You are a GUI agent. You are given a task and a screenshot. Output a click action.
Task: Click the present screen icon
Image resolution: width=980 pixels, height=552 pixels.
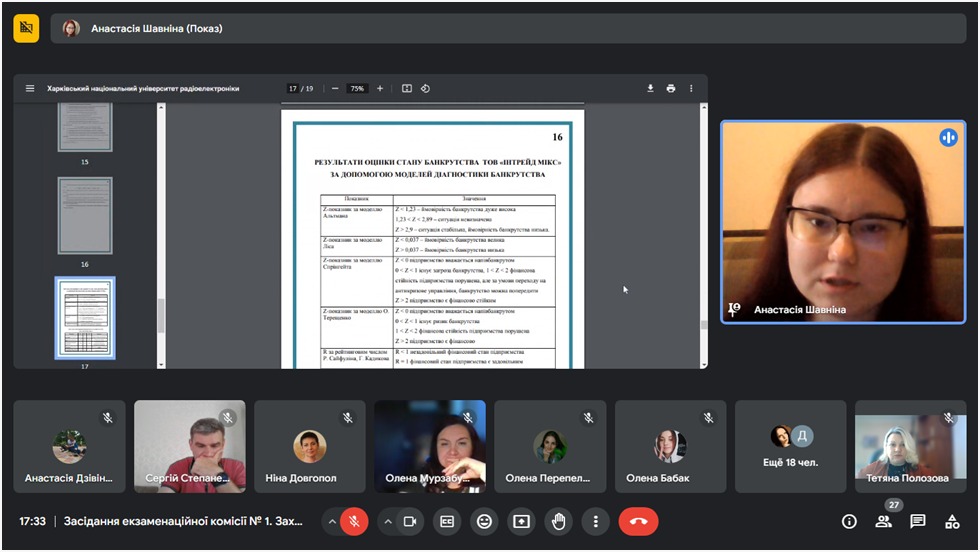coord(521,521)
